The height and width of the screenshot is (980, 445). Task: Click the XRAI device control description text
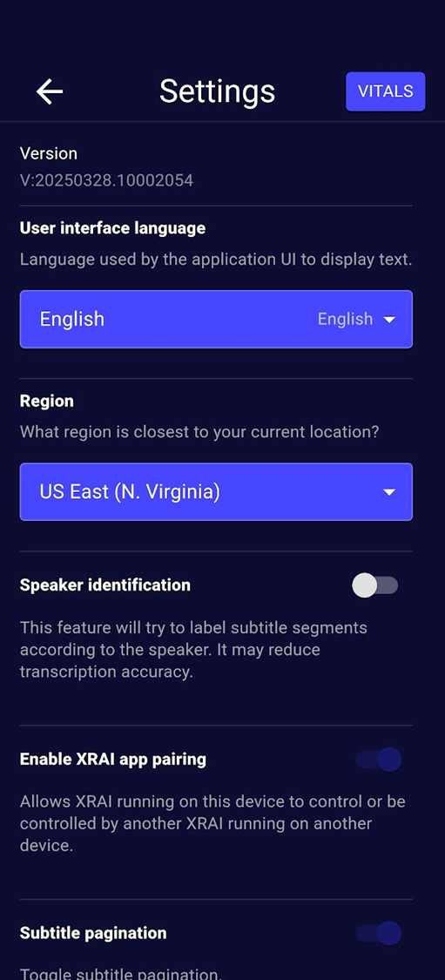[212, 824]
